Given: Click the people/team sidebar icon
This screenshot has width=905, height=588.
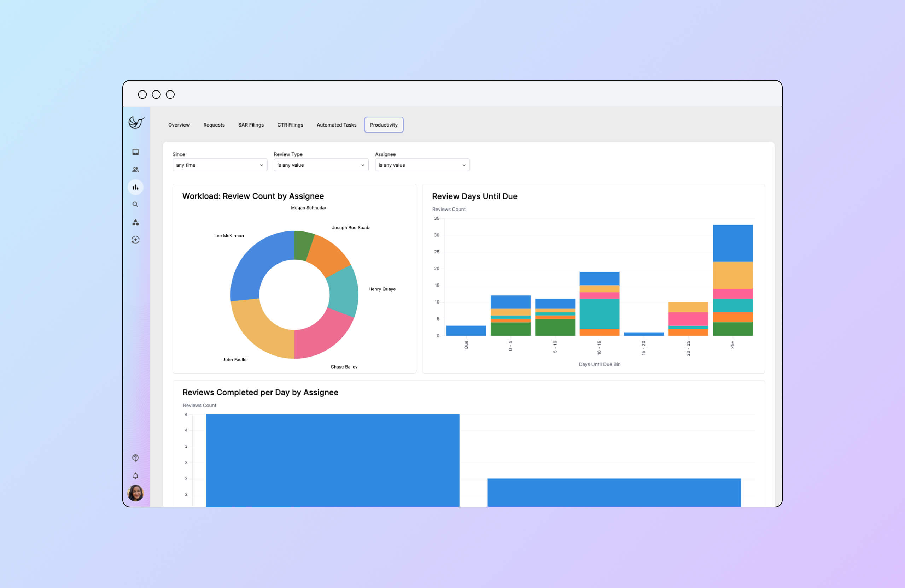Looking at the screenshot, I should coord(136,169).
